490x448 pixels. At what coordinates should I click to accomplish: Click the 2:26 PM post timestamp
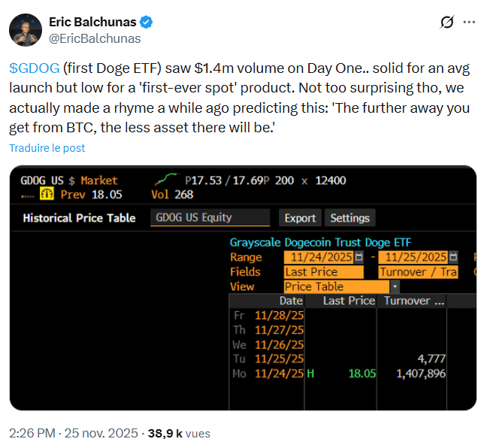(x=35, y=434)
